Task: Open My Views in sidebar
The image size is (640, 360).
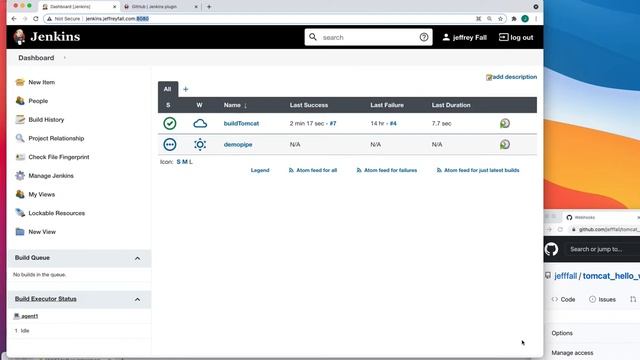Action: click(42, 194)
